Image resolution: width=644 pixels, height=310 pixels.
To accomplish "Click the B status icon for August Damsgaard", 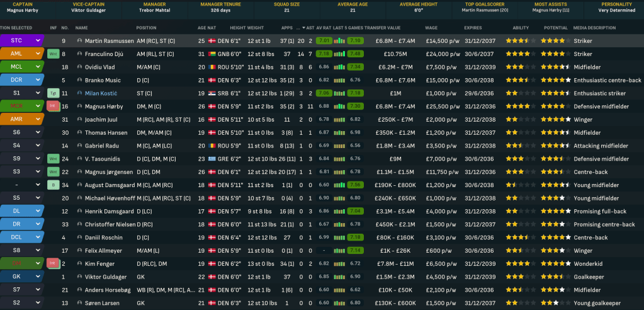I will coord(53,185).
